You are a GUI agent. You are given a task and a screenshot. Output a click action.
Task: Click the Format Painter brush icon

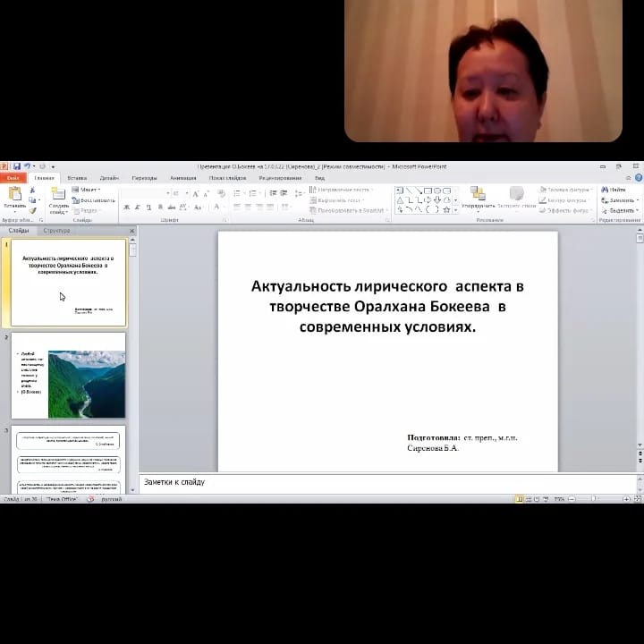pos(33,210)
